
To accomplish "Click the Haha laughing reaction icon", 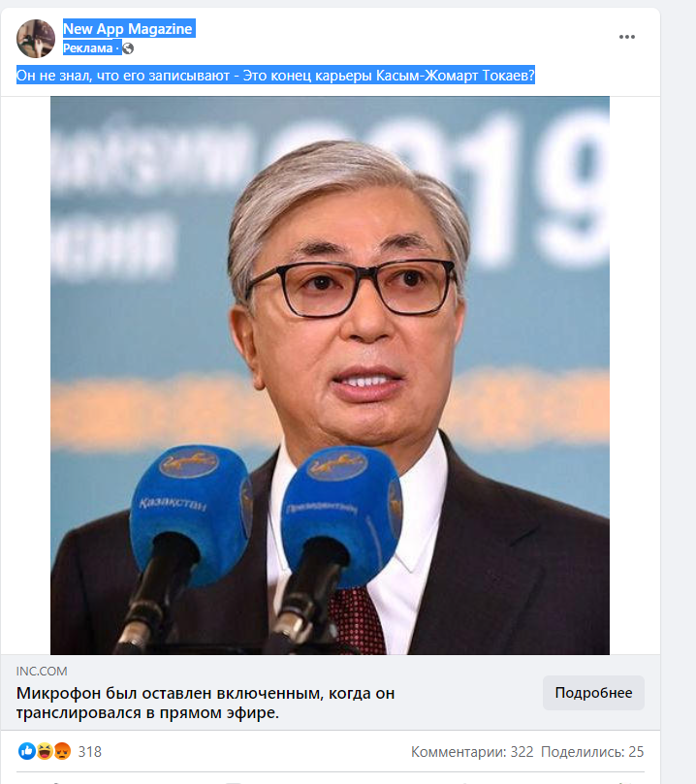I will pos(45,751).
